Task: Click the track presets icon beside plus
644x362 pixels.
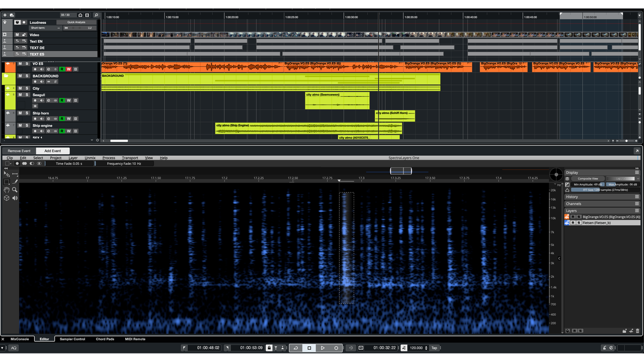Action: 12,15
